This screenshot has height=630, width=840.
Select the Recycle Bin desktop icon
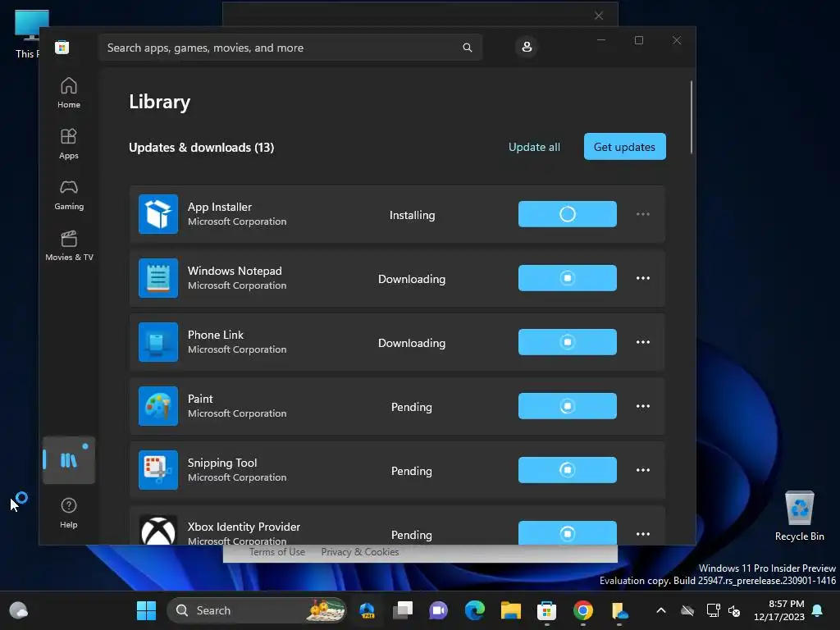[799, 515]
